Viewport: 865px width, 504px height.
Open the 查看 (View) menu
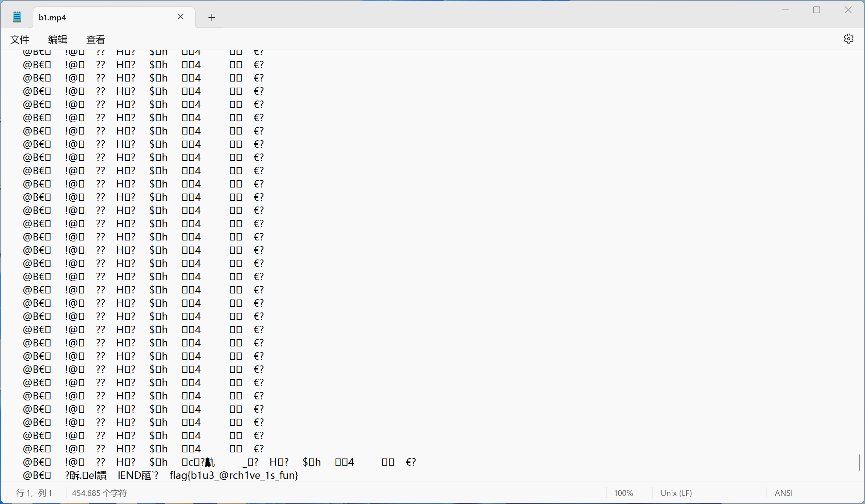click(95, 39)
